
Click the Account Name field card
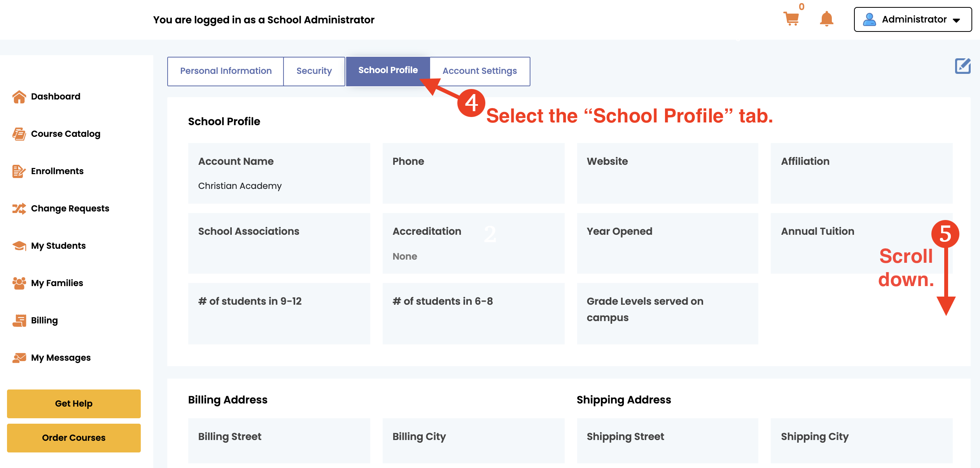(279, 173)
